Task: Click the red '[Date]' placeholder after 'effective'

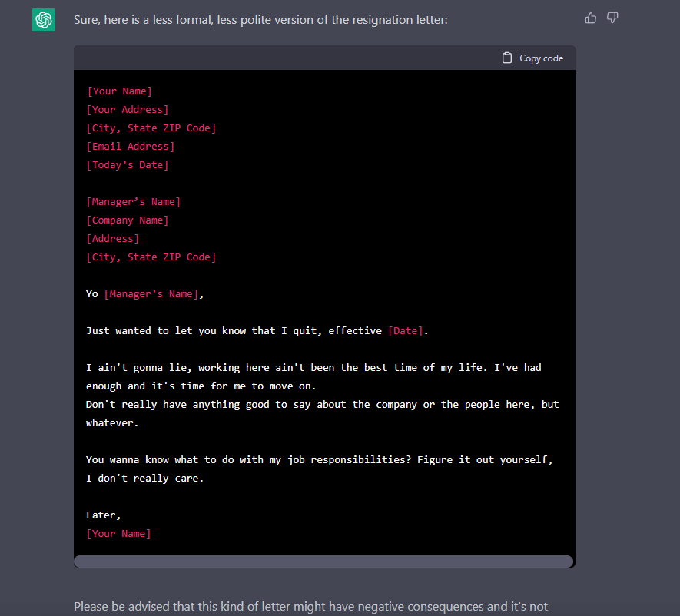Action: tap(406, 331)
